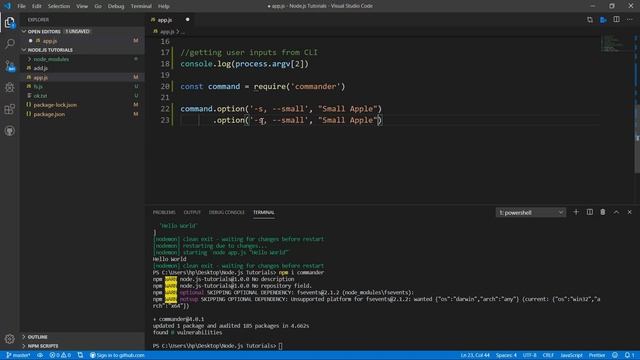Open the Run and Debug view
Image resolution: width=640 pixels, height=360 pixels.
coord(10,87)
